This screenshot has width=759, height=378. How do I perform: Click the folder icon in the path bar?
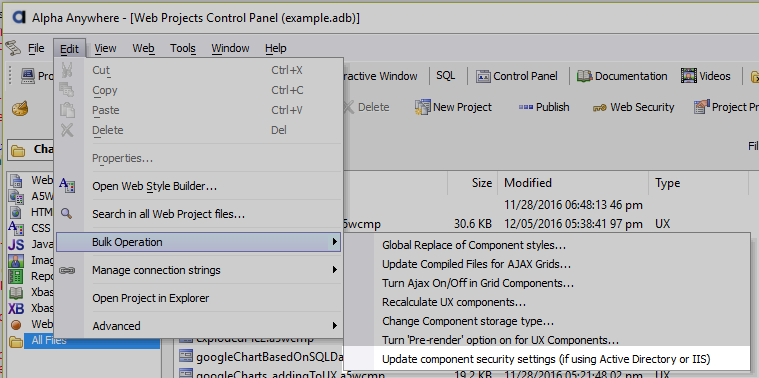tap(18, 150)
